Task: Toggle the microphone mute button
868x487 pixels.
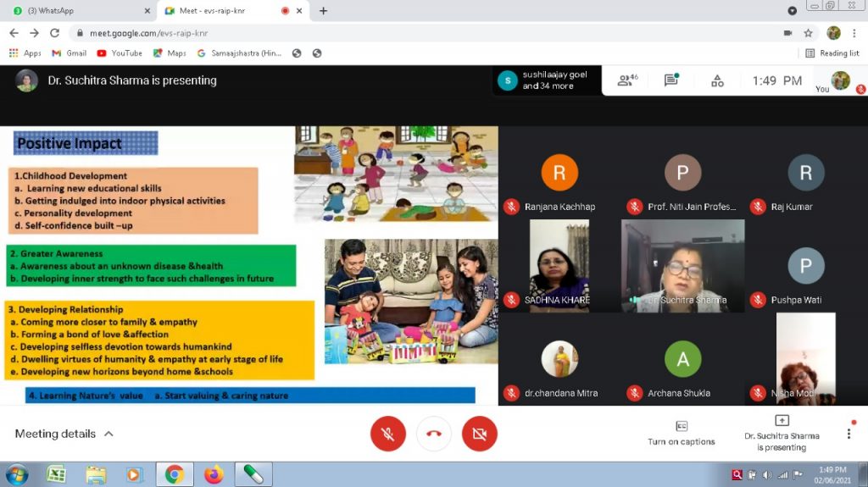Action: [388, 434]
